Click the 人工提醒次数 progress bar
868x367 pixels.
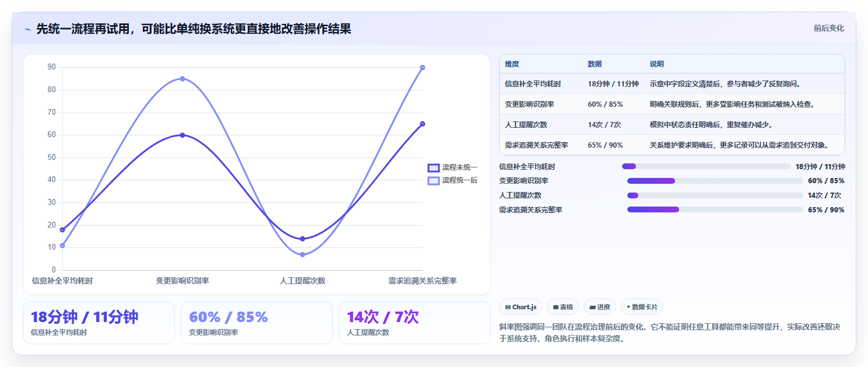pyautogui.click(x=715, y=195)
